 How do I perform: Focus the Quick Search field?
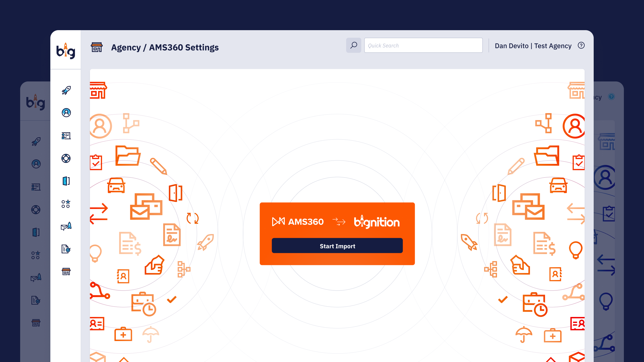[423, 45]
